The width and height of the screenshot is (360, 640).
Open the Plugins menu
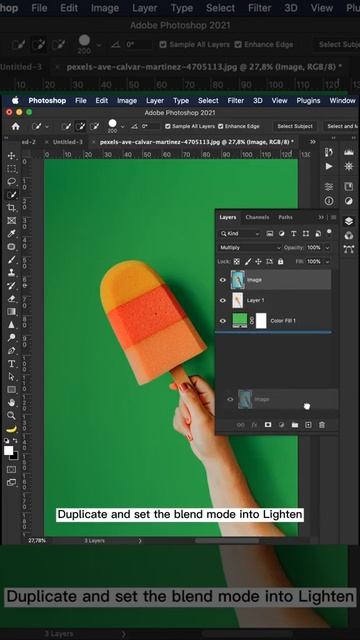[x=308, y=100]
